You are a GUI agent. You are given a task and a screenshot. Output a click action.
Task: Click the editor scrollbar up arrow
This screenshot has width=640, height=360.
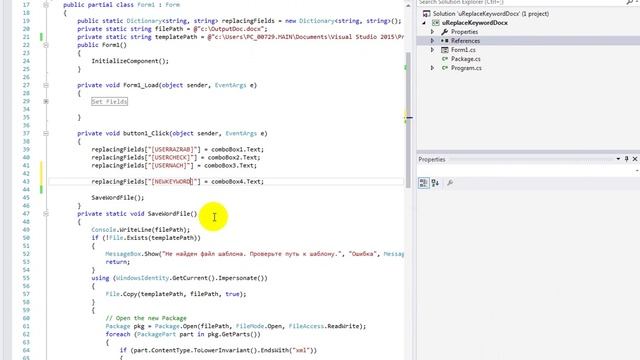click(x=408, y=6)
